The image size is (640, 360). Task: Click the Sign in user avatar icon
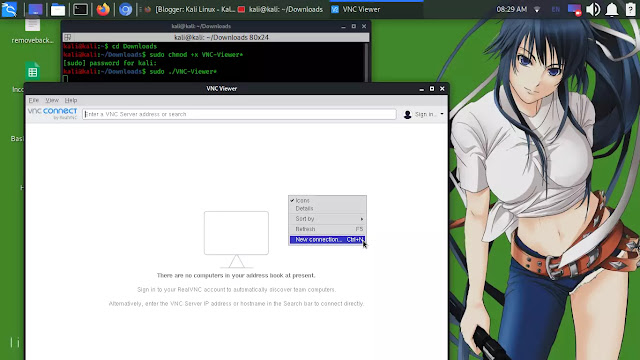tap(407, 114)
